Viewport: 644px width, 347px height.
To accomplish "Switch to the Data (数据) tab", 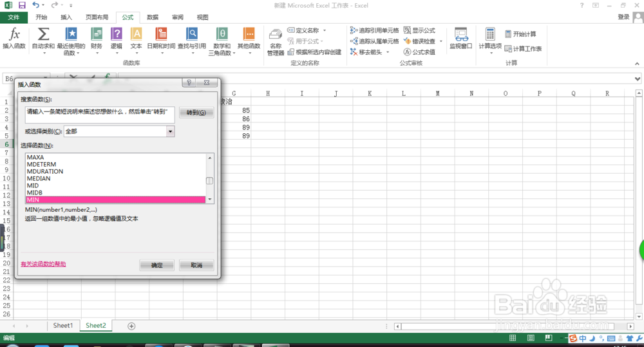I will click(153, 17).
